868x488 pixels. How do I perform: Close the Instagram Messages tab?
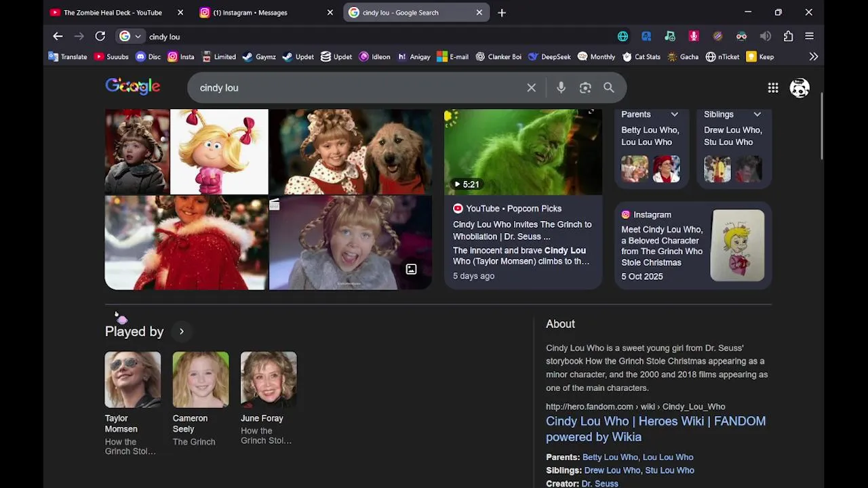point(330,12)
